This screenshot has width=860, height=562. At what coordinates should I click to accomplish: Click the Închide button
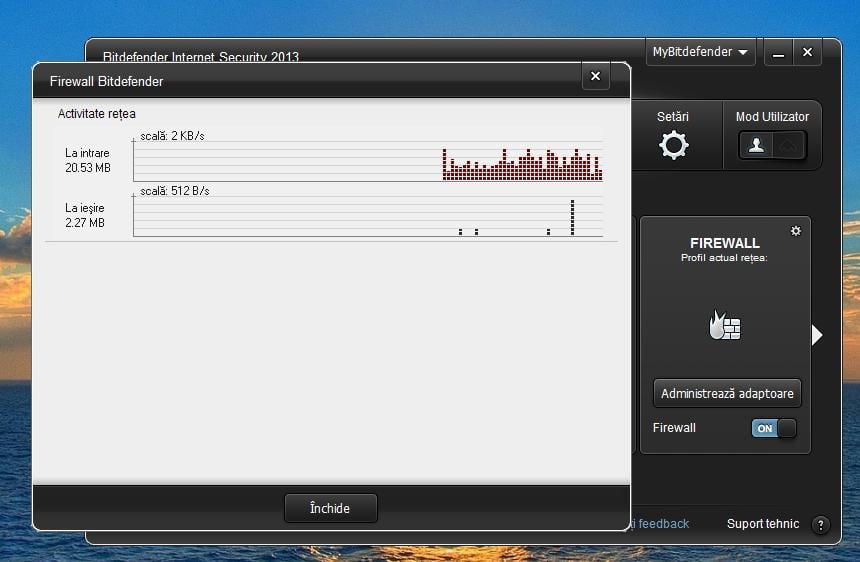pyautogui.click(x=331, y=508)
